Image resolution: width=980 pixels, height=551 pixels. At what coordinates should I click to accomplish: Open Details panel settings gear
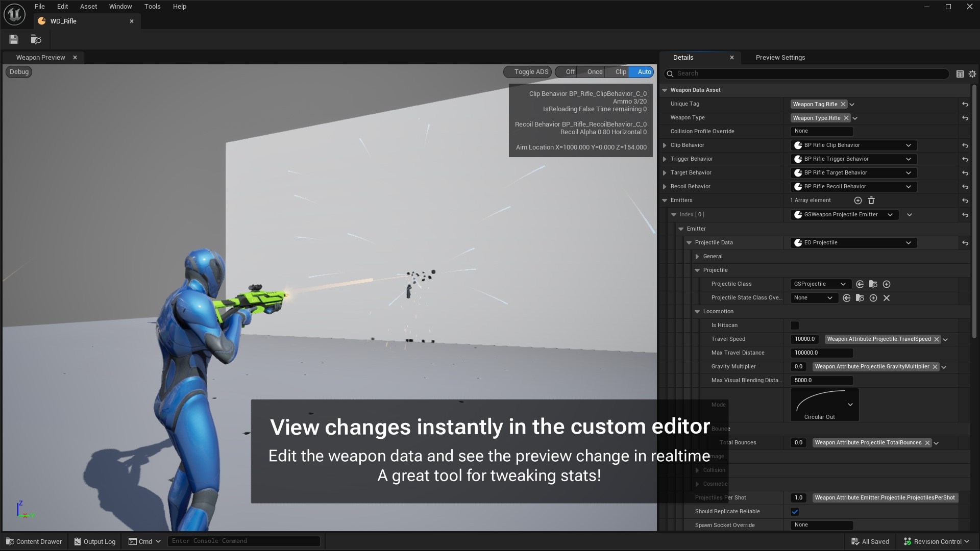(x=972, y=74)
